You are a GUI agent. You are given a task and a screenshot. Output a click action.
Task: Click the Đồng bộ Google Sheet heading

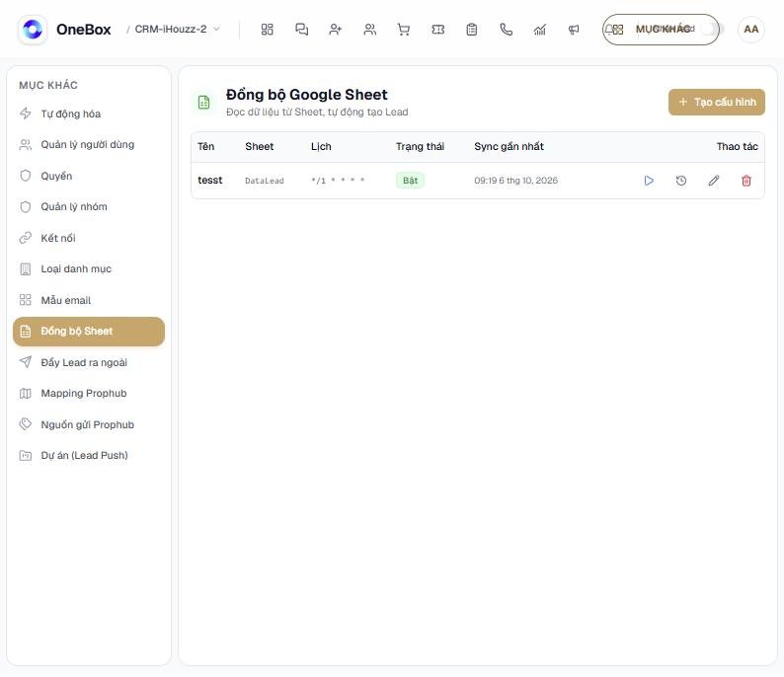click(x=306, y=95)
